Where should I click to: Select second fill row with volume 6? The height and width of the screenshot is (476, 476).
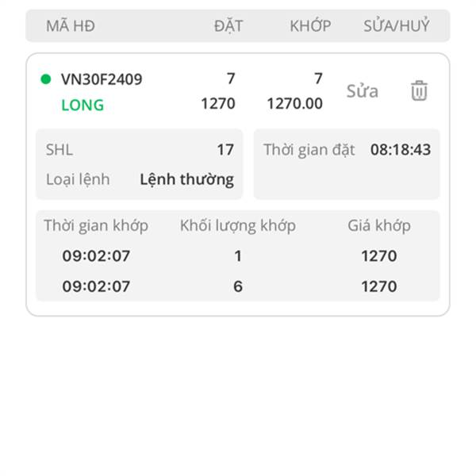[x=238, y=286]
